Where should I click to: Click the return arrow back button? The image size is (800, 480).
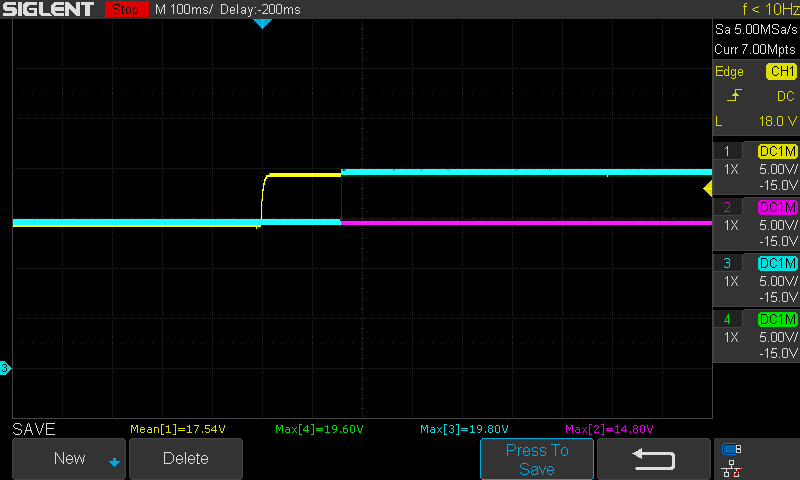coord(654,459)
